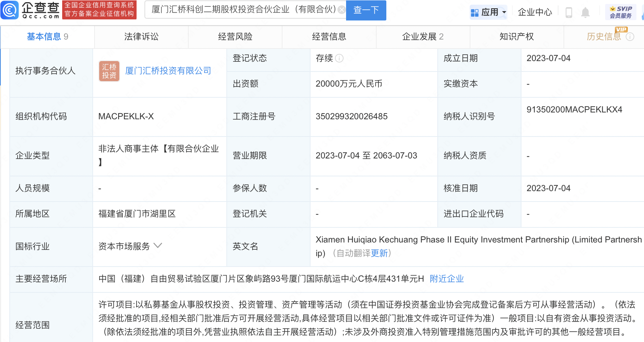The height and width of the screenshot is (342, 644).
Task: Click business term 2023-07-04 至 2063-07-03
Action: 366,156
